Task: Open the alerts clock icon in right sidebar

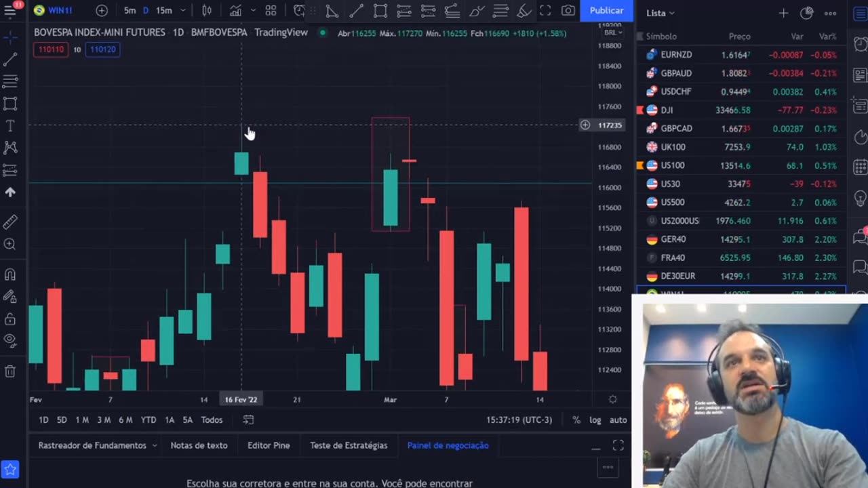Action: [x=860, y=44]
